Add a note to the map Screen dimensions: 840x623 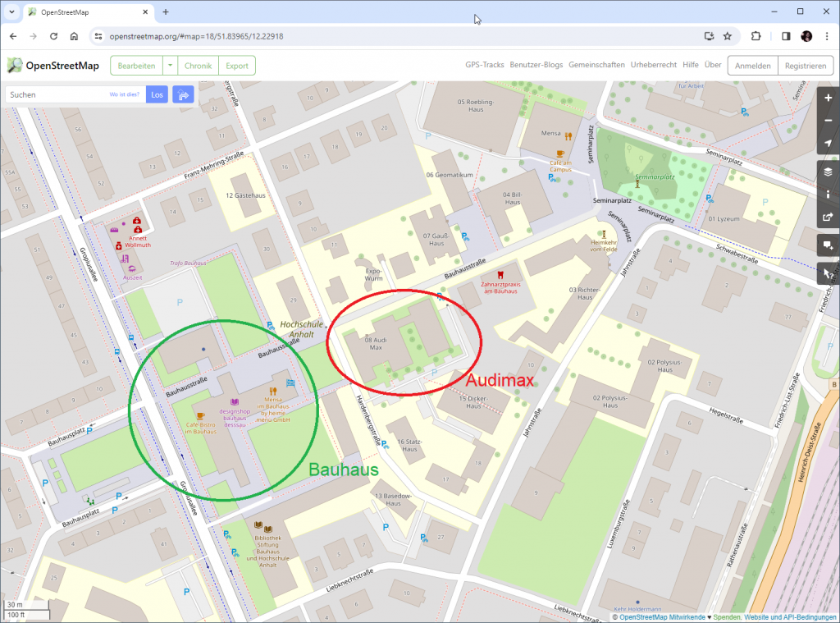coord(828,245)
